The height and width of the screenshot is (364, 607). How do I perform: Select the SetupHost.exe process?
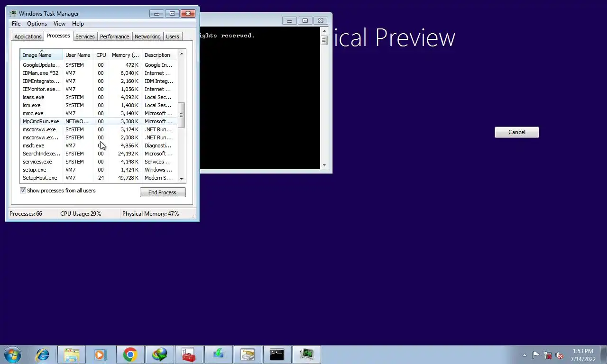click(99, 178)
